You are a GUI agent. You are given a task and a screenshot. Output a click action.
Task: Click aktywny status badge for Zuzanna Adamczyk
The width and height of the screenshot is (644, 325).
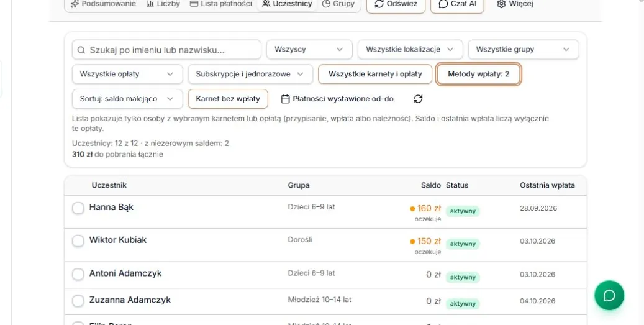click(463, 304)
